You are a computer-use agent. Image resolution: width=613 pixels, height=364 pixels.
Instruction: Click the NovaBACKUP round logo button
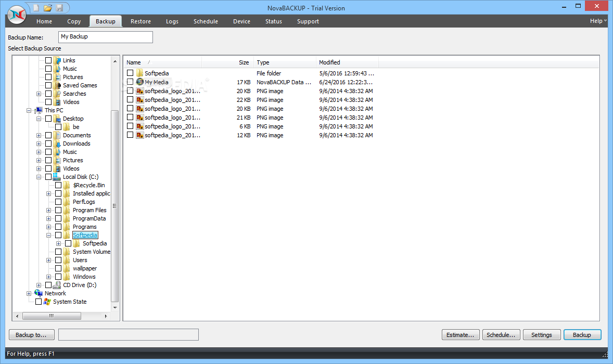pos(17,15)
